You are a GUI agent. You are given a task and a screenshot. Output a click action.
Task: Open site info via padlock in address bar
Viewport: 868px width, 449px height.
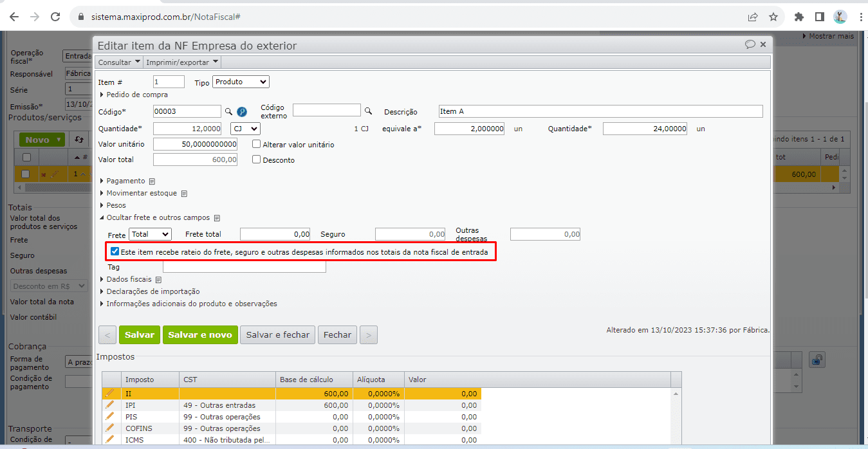coord(80,17)
